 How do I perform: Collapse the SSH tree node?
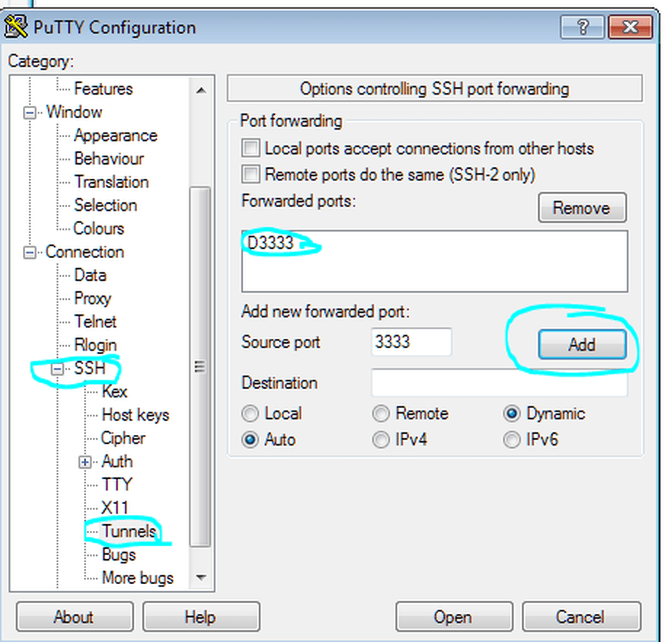click(57, 369)
